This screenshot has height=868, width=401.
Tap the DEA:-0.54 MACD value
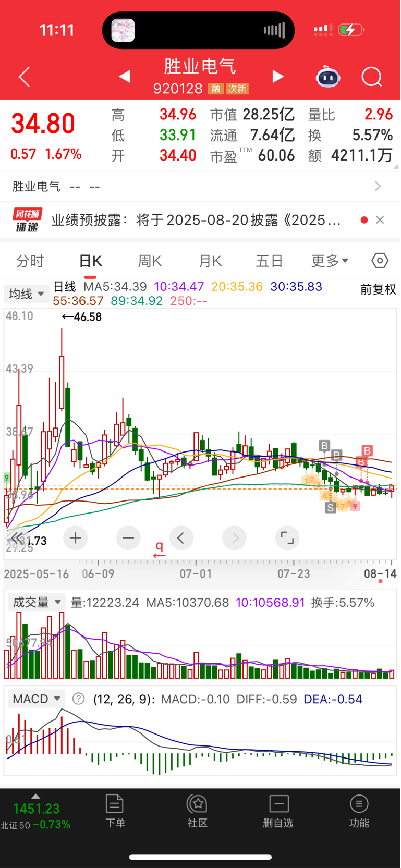(333, 699)
